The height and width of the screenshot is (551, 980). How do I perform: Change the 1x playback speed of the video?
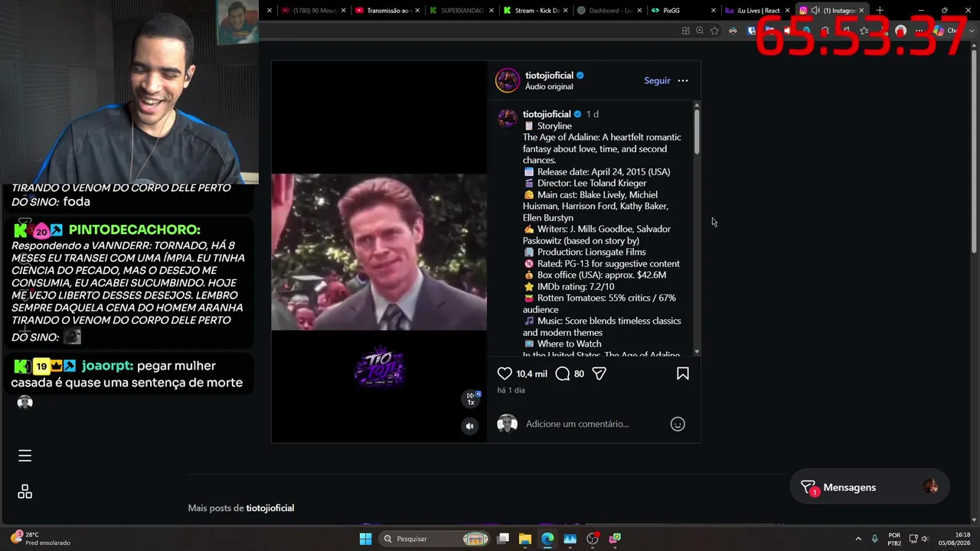[x=471, y=399]
